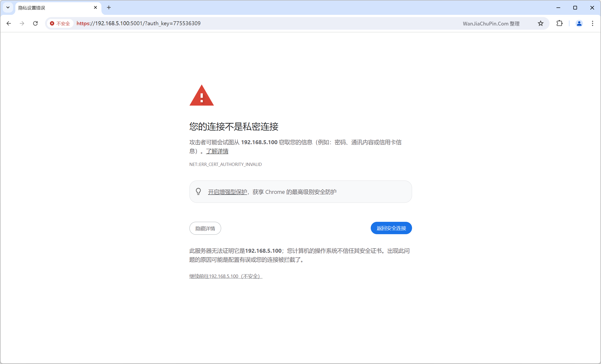Click the lightbulb icon in protection tip
Image resolution: width=601 pixels, height=364 pixels.
click(x=198, y=191)
